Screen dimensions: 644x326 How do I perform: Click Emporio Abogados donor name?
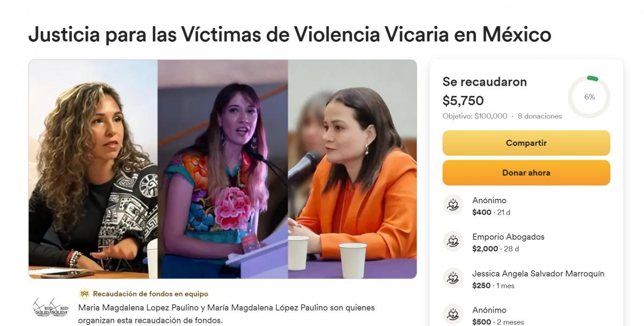[508, 237]
